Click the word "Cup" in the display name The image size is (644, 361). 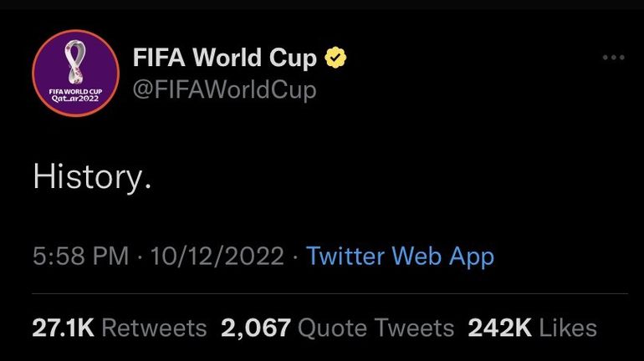(294, 58)
